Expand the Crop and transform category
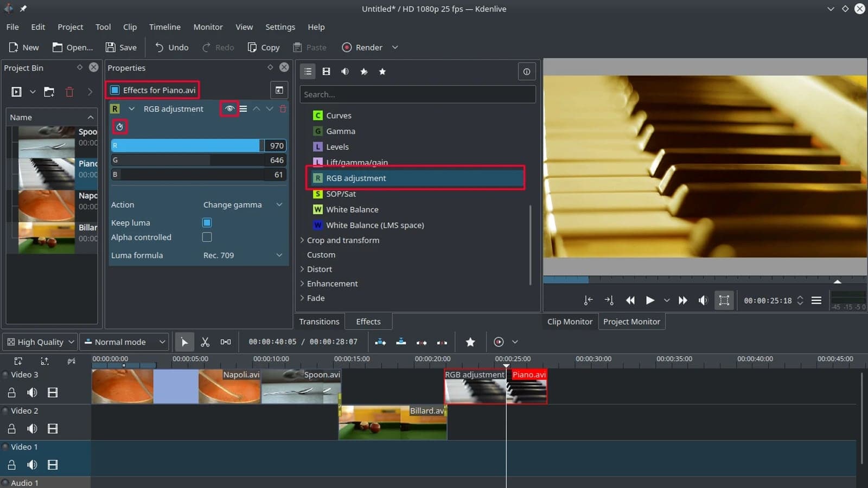 [302, 240]
